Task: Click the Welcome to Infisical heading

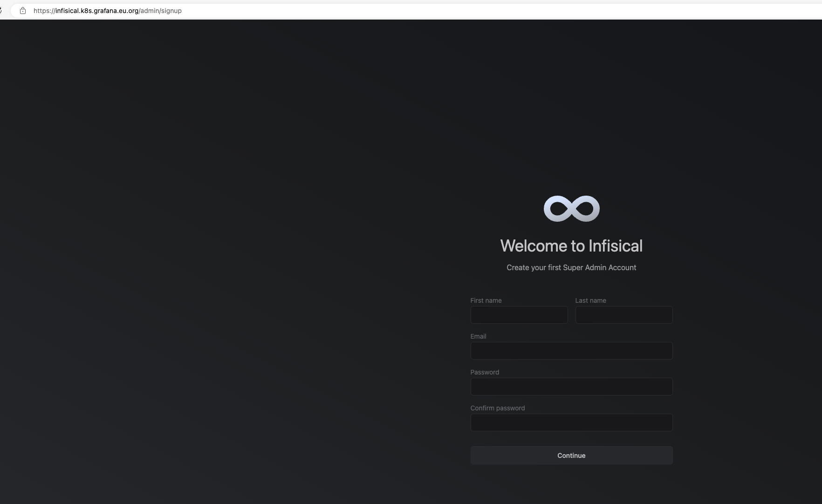Action: (x=571, y=245)
